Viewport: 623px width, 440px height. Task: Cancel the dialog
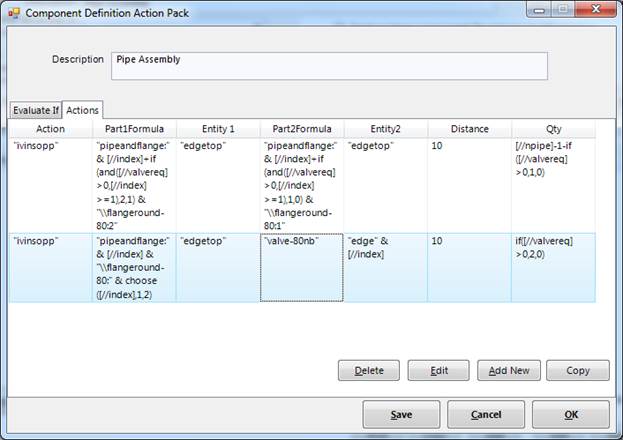click(486, 414)
